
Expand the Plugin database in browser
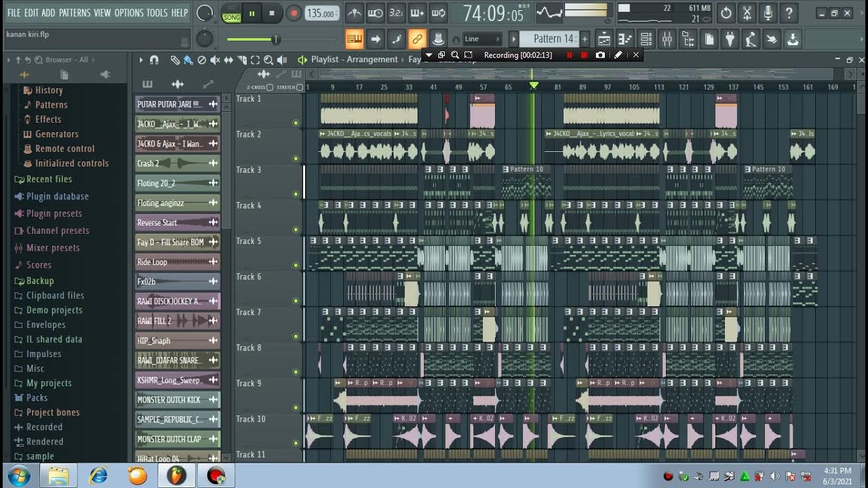pyautogui.click(x=52, y=197)
